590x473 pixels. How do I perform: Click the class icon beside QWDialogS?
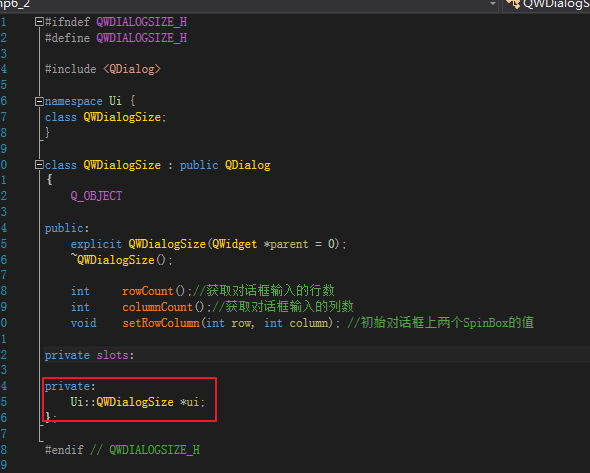tap(513, 4)
